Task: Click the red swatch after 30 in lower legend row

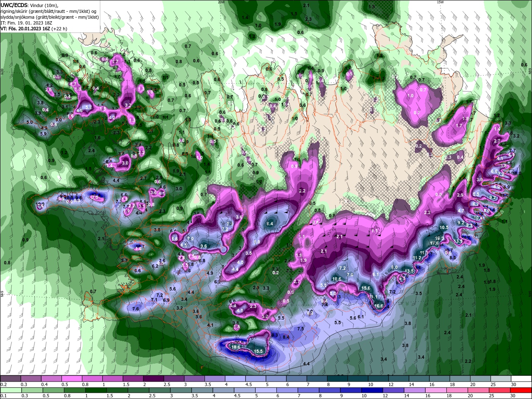Action: click(522, 390)
